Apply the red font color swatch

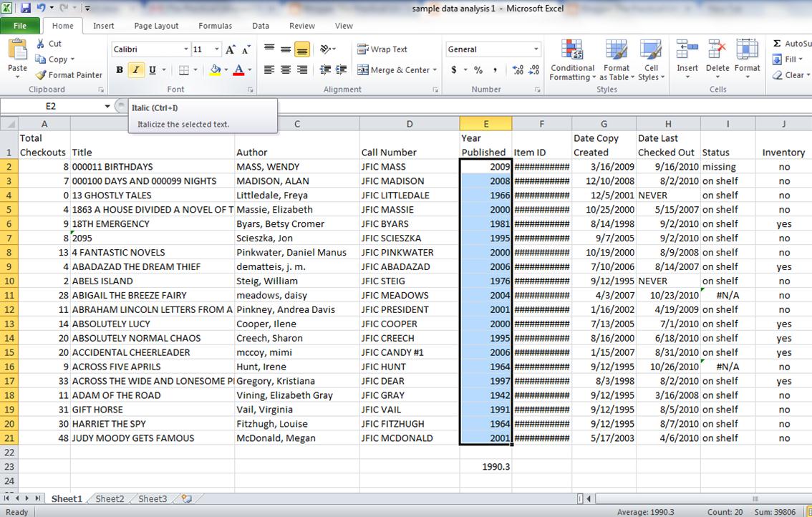(x=238, y=70)
